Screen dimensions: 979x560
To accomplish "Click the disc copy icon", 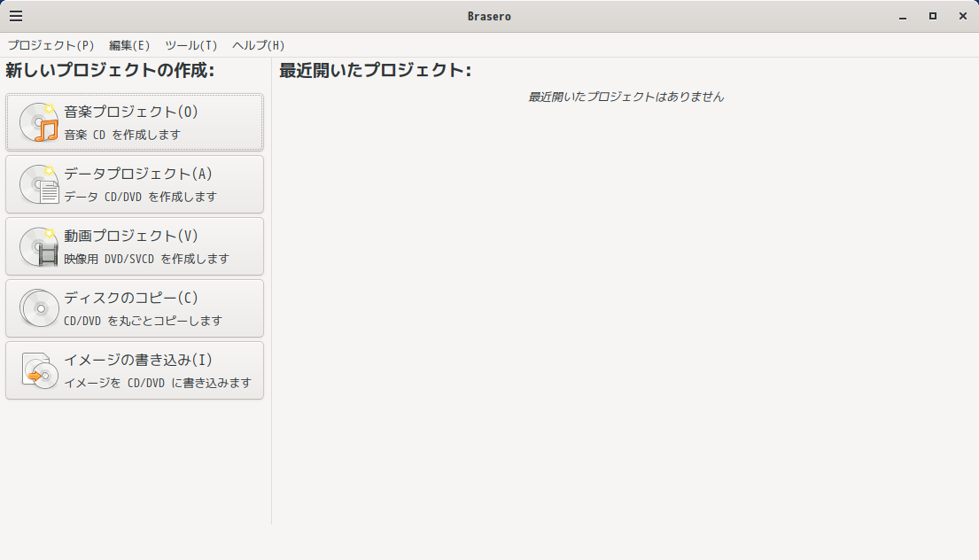I will pos(39,308).
